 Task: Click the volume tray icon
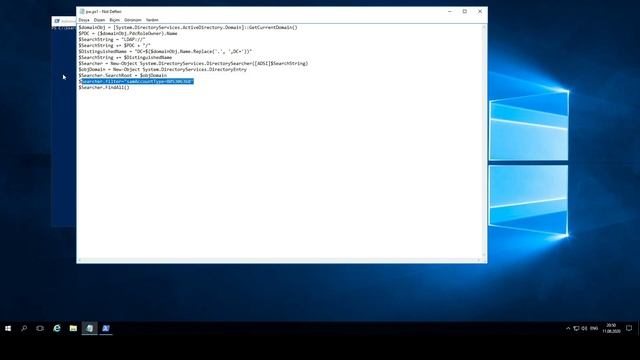[x=584, y=328]
